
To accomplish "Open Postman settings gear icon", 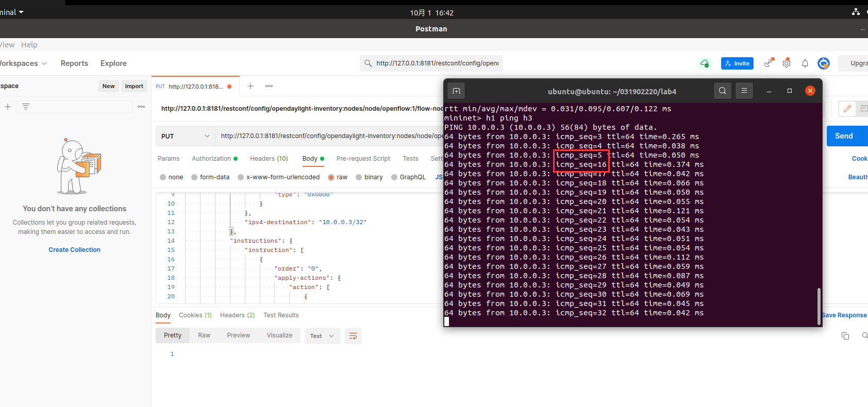I will point(787,63).
